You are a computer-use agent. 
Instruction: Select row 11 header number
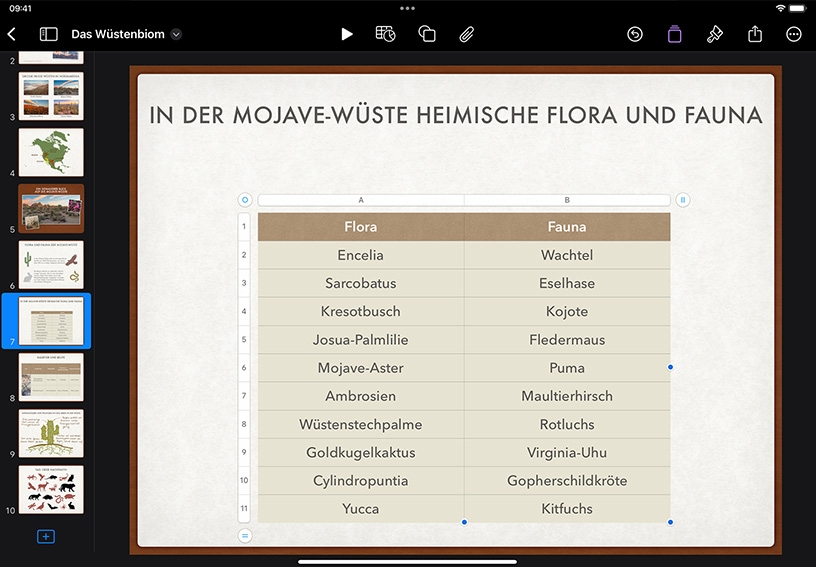click(x=244, y=509)
